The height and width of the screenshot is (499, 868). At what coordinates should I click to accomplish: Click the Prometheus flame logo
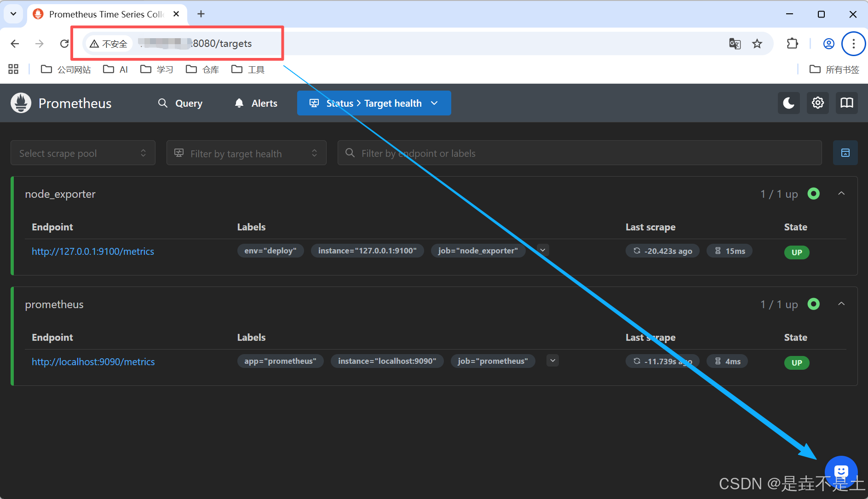point(21,103)
